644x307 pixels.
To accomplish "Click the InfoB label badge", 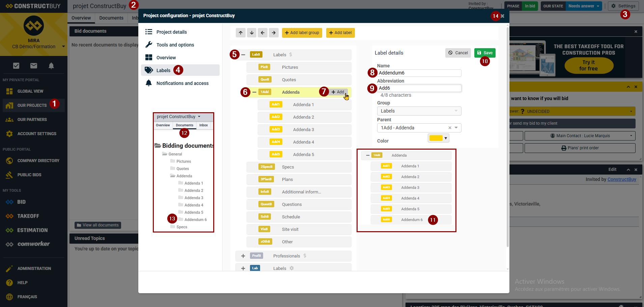I will (265, 192).
